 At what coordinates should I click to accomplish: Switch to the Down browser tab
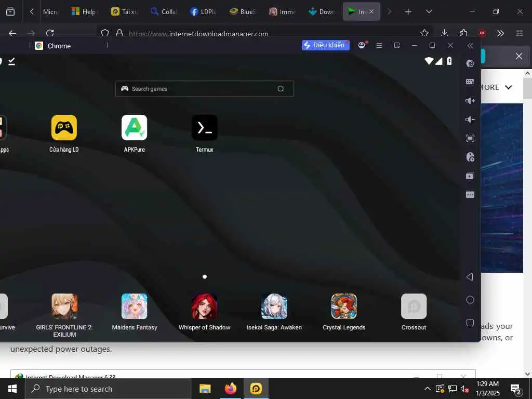(321, 11)
